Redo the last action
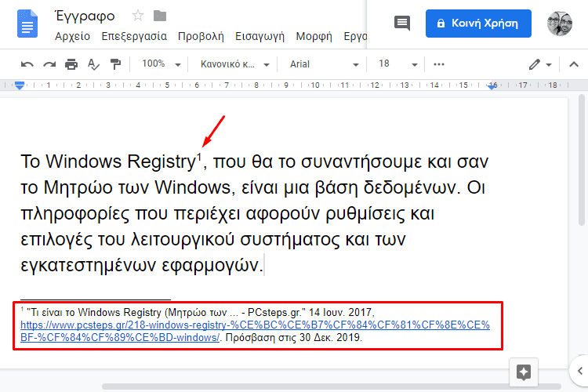588x392 pixels. click(x=49, y=64)
